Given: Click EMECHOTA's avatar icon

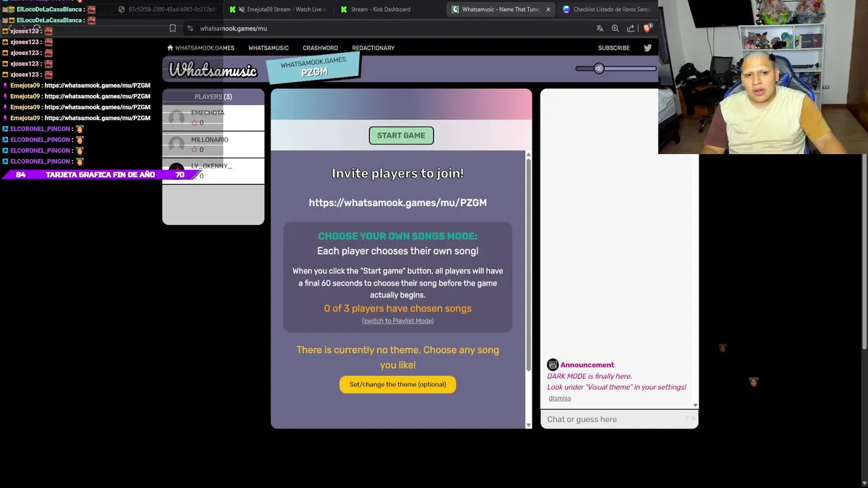Looking at the screenshot, I should pyautogui.click(x=176, y=118).
